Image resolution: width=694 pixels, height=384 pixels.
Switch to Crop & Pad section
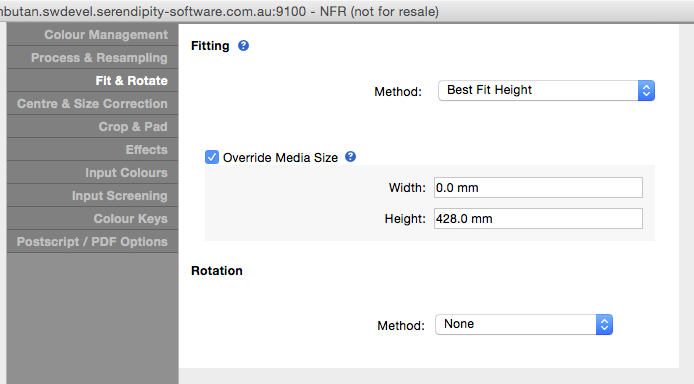click(x=93, y=127)
